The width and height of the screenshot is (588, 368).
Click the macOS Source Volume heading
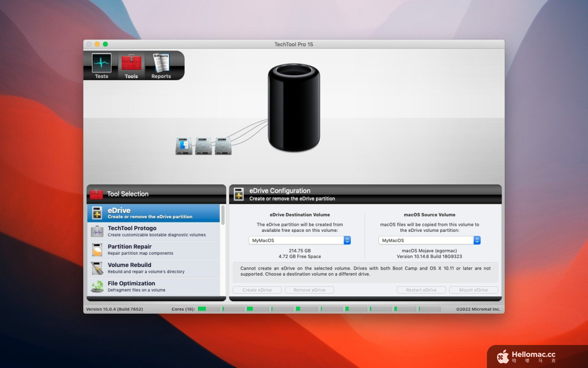click(x=430, y=214)
